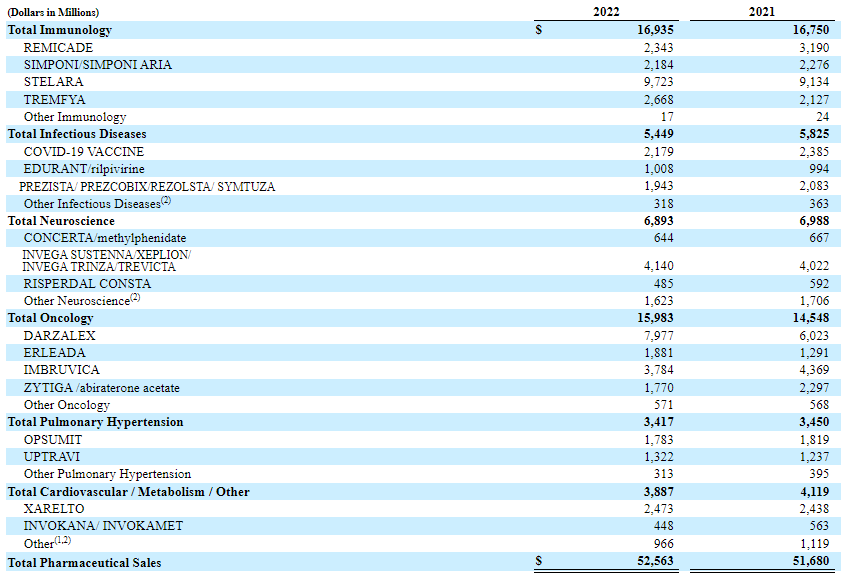Select the IMBRUVICA row label
The width and height of the screenshot is (841, 578).
[62, 370]
